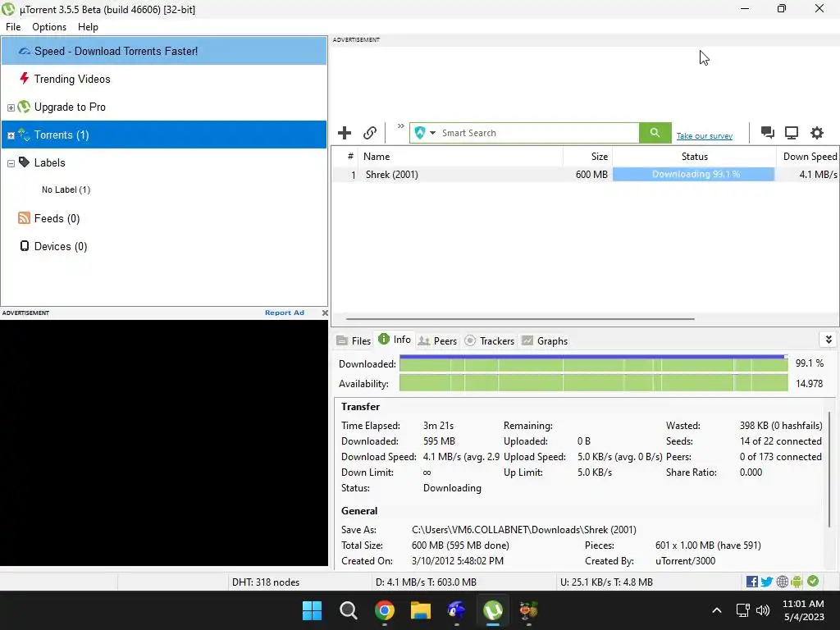840x630 pixels.
Task: Open the Windows Start menu
Action: 312,610
